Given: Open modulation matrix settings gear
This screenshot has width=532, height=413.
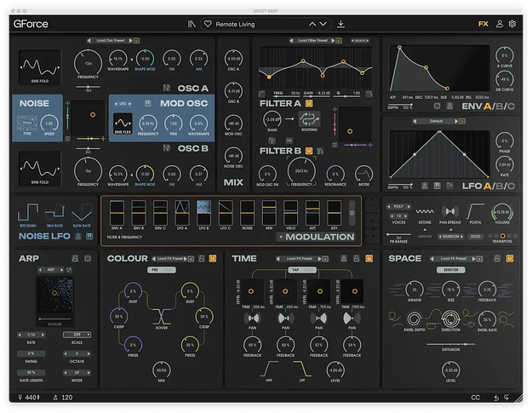Looking at the screenshot, I should [352, 213].
